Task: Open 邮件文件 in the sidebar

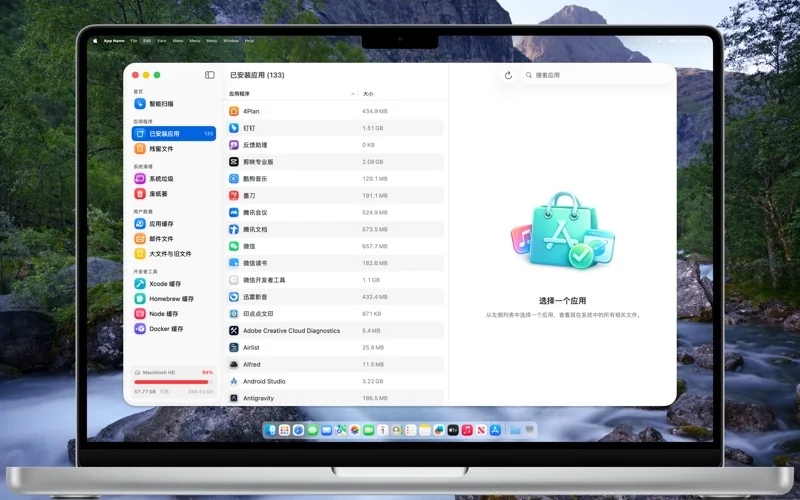Action: pos(173,239)
